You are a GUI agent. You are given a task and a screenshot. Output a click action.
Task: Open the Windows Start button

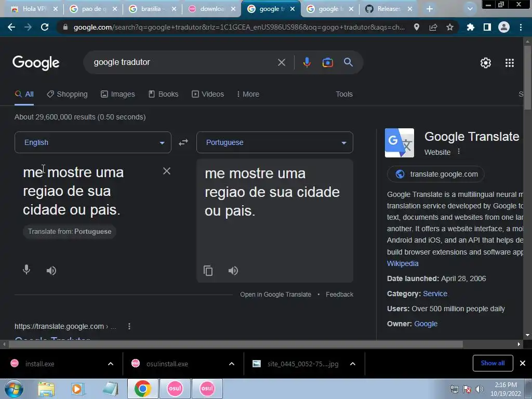click(x=14, y=389)
